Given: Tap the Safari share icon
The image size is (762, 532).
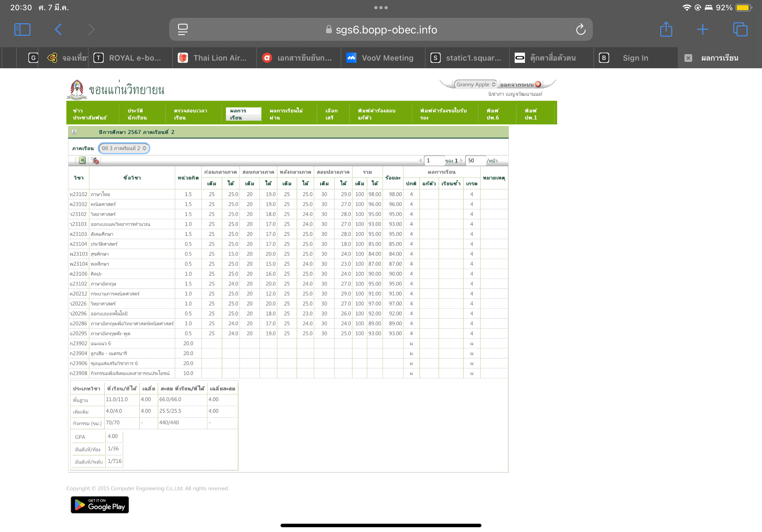Looking at the screenshot, I should click(666, 30).
